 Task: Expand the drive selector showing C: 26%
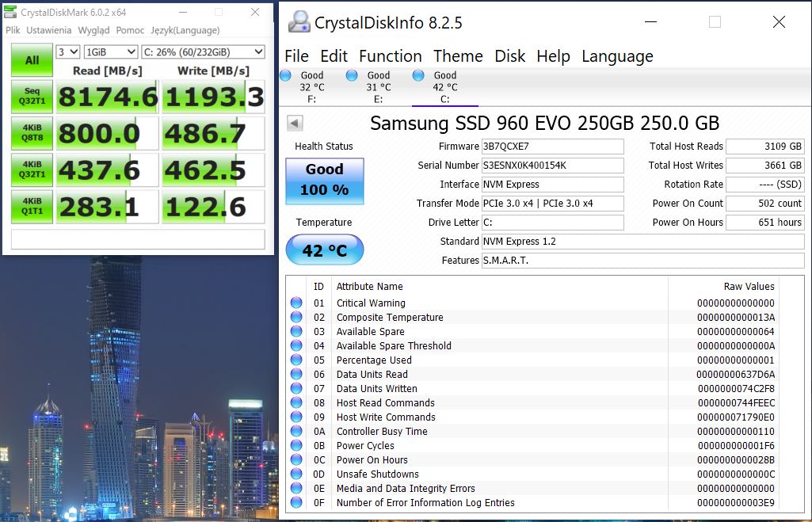click(203, 51)
